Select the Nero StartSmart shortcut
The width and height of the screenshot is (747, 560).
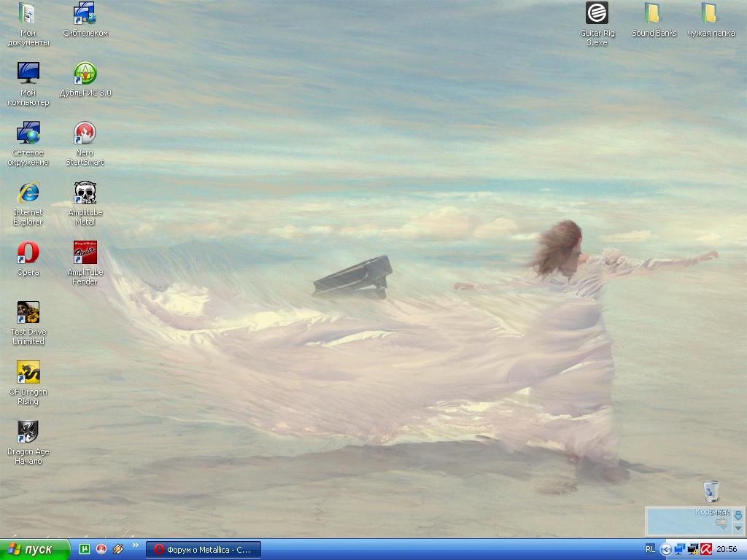[x=85, y=133]
